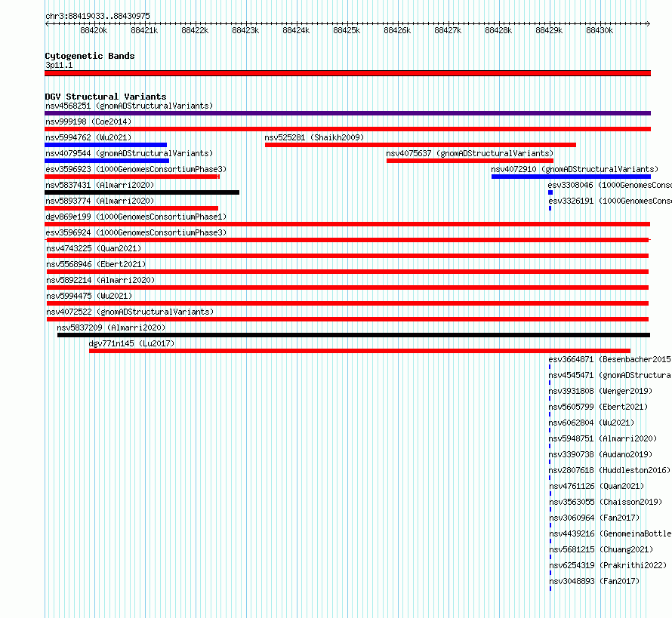Click the chr3:88419033..88430975 coordinate label
672x618 pixels.
point(97,16)
